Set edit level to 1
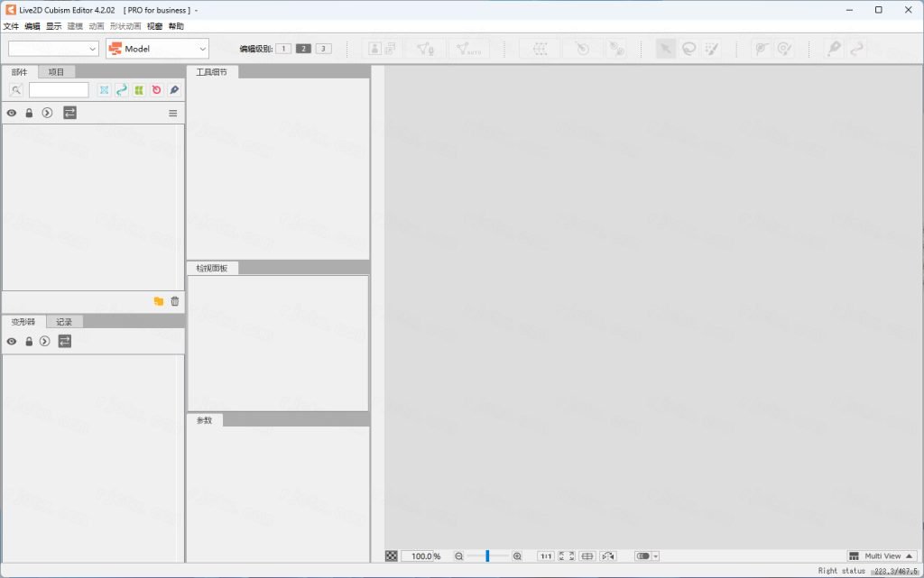The image size is (924, 578). [x=283, y=49]
